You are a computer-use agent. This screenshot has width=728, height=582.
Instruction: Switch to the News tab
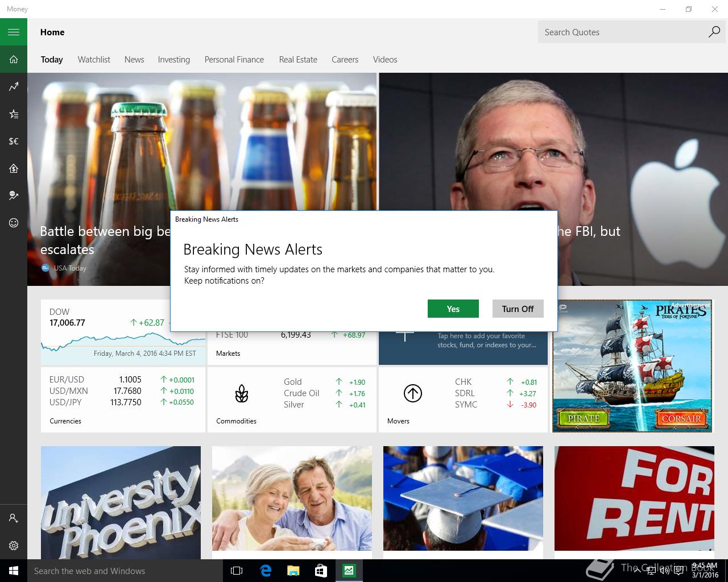pyautogui.click(x=134, y=60)
